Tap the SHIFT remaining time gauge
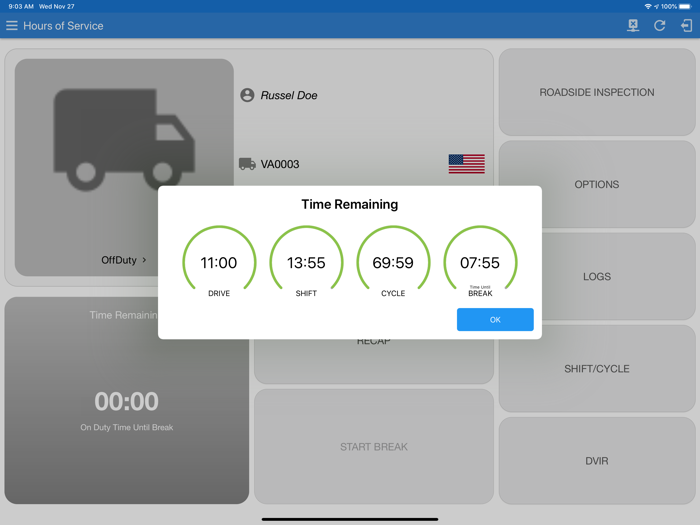This screenshot has width=700, height=525. pyautogui.click(x=306, y=262)
